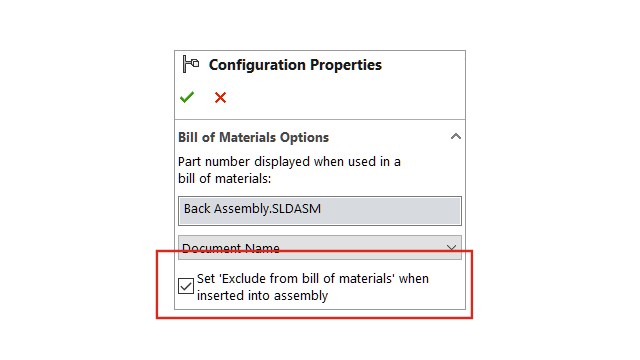The width and height of the screenshot is (640, 360).
Task: Select the Configuration Properties title text
Action: pos(295,65)
